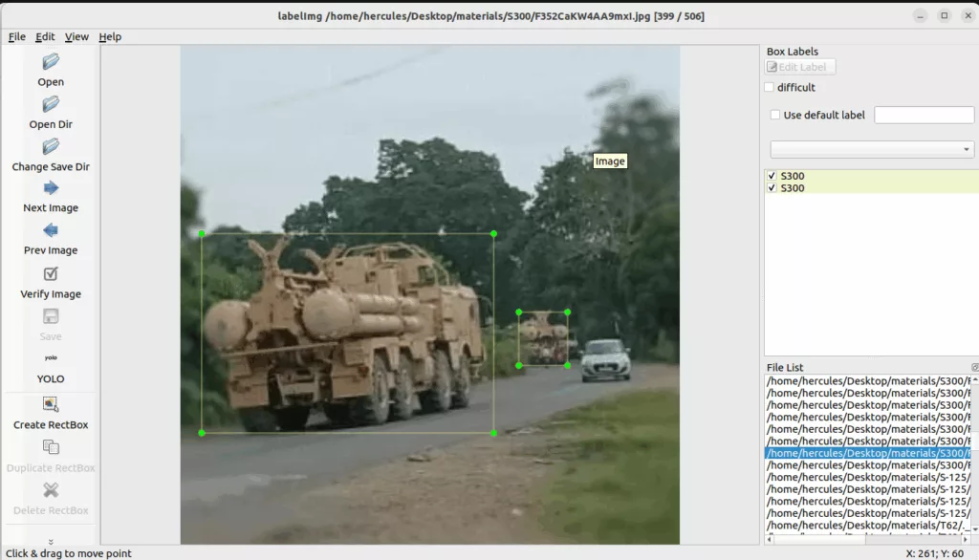Screen dimensions: 979x560
Task: Select the T62 file list entry
Action: click(868, 525)
